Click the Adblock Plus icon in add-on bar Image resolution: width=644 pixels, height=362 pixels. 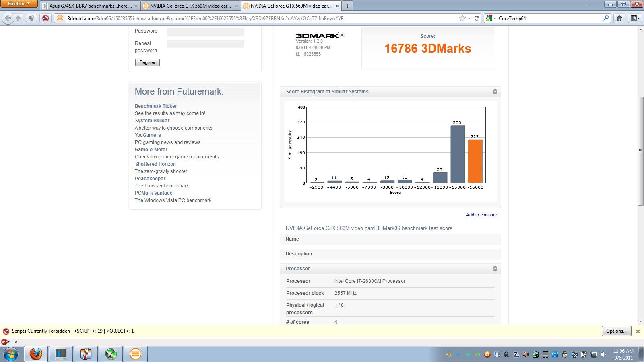click(5, 342)
